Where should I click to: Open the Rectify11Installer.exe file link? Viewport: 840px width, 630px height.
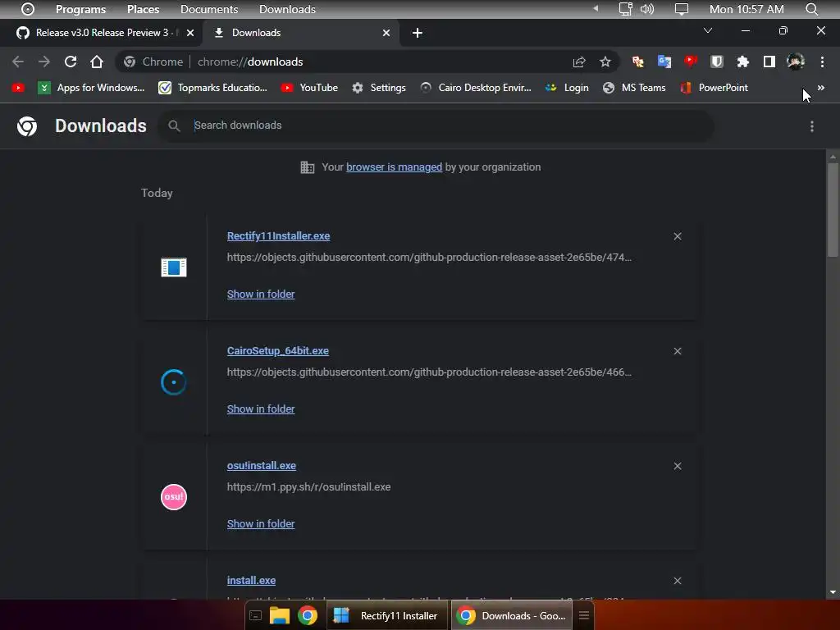click(278, 235)
